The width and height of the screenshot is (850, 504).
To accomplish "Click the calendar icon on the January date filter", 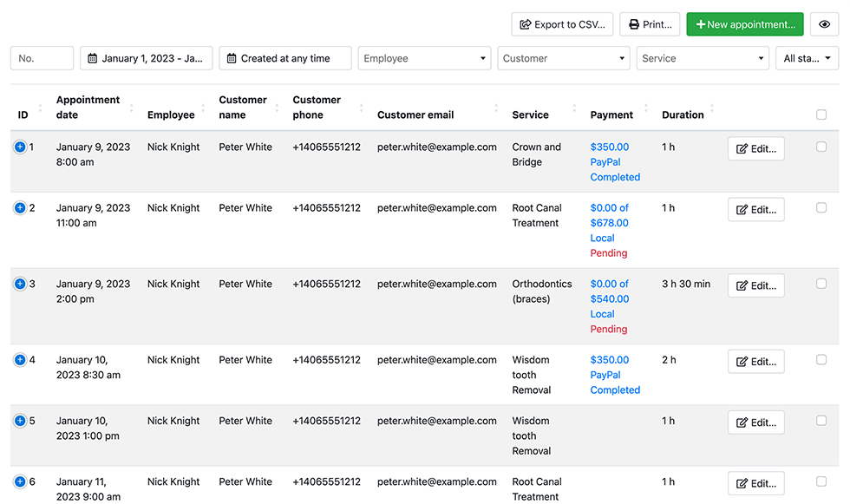I will [92, 58].
